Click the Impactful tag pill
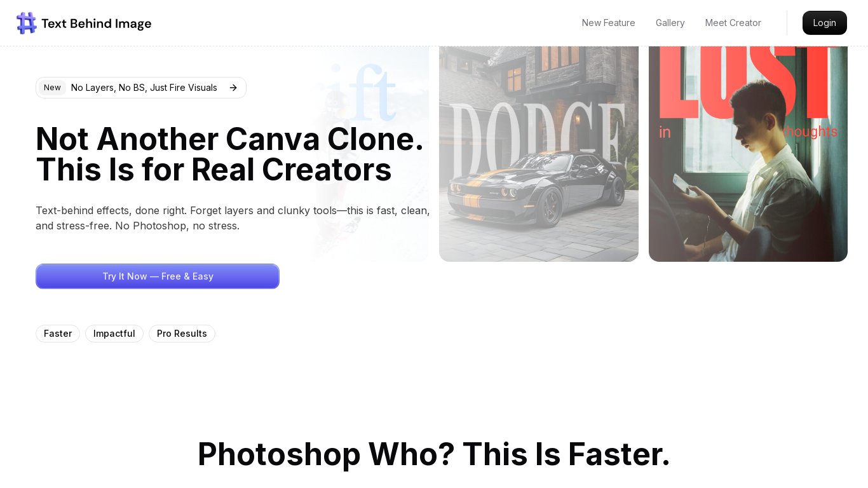This screenshot has width=868, height=488. [114, 334]
